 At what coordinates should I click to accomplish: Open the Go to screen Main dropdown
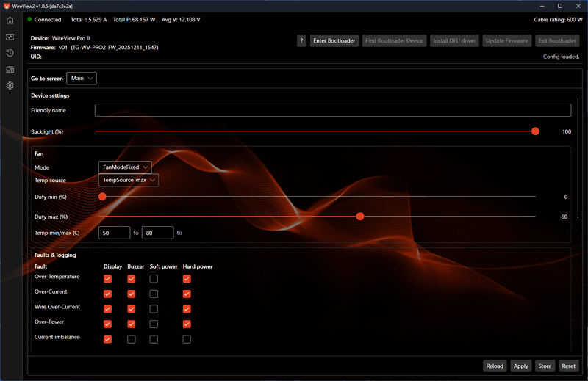[x=82, y=79]
